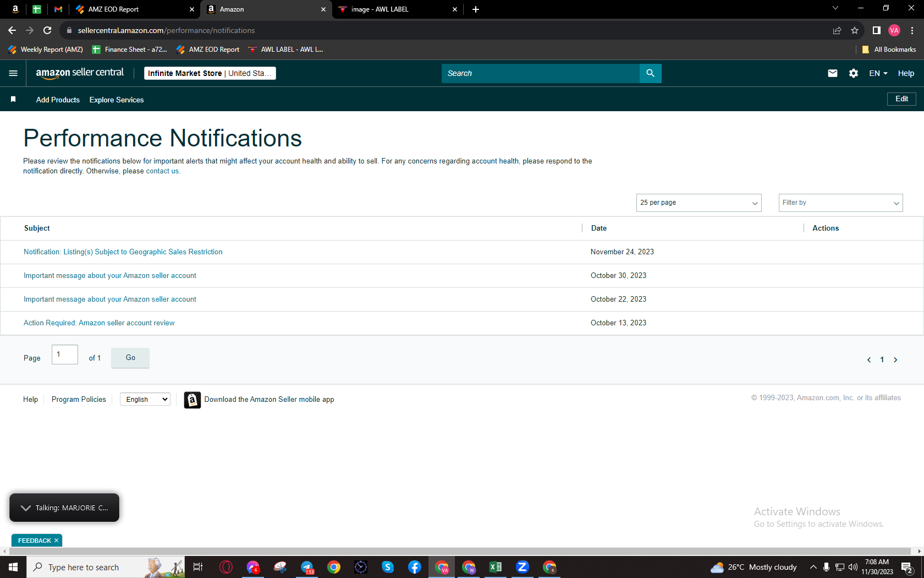This screenshot has width=924, height=578.
Task: Open a new browser tab
Action: (475, 9)
